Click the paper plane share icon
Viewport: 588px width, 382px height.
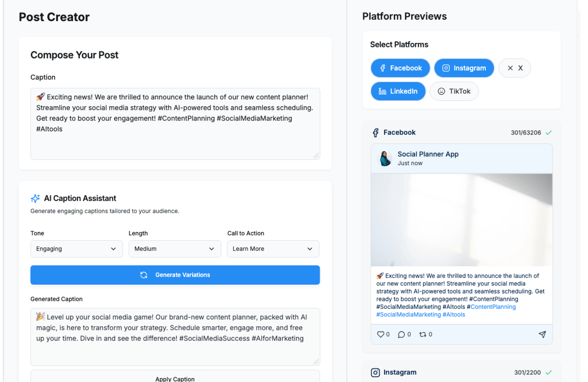pos(542,334)
